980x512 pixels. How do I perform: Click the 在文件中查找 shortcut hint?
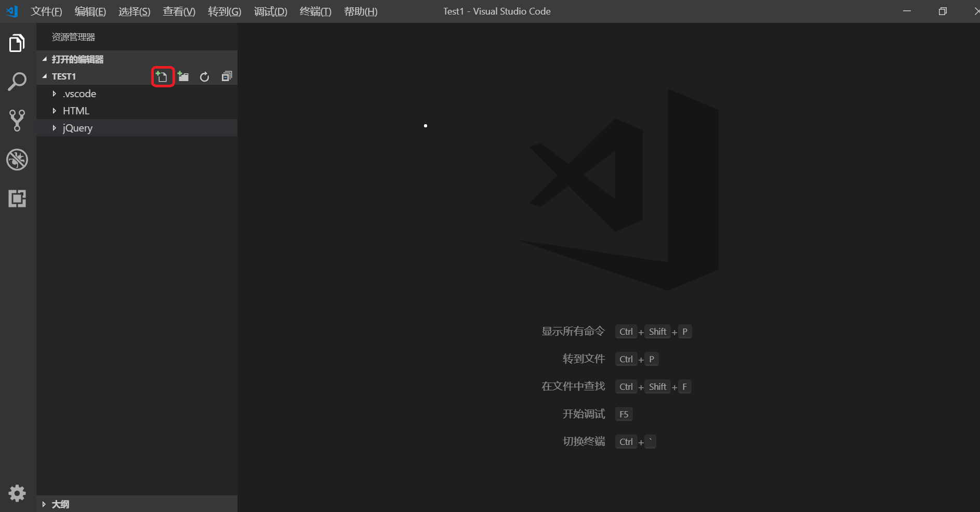573,386
